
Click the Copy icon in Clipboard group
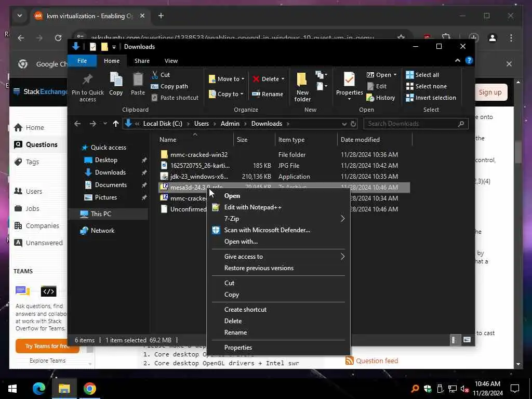(116, 84)
